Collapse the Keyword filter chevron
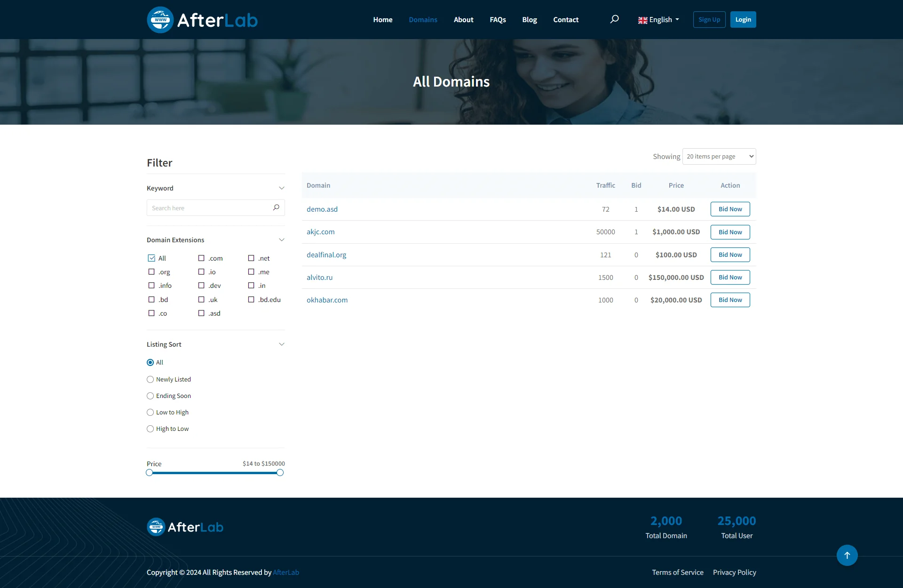The height and width of the screenshot is (588, 903). coord(282,188)
